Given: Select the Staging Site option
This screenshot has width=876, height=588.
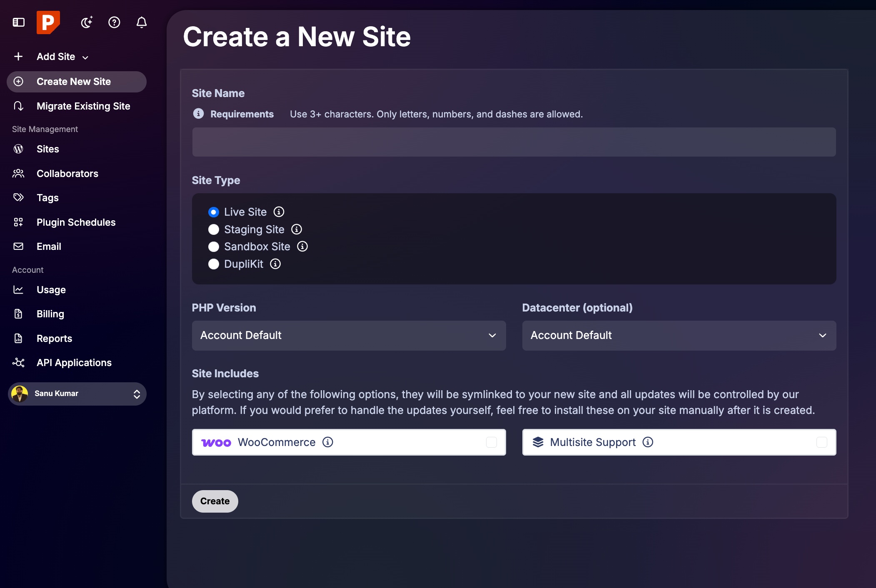Looking at the screenshot, I should (214, 229).
